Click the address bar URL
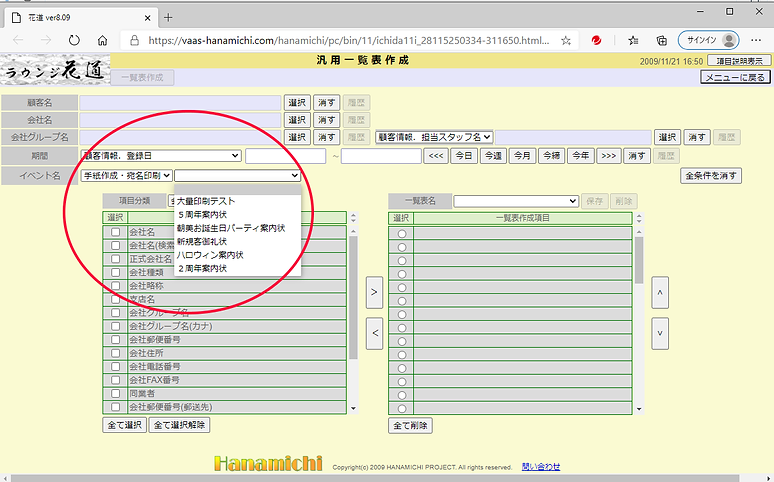 pyautogui.click(x=348, y=40)
